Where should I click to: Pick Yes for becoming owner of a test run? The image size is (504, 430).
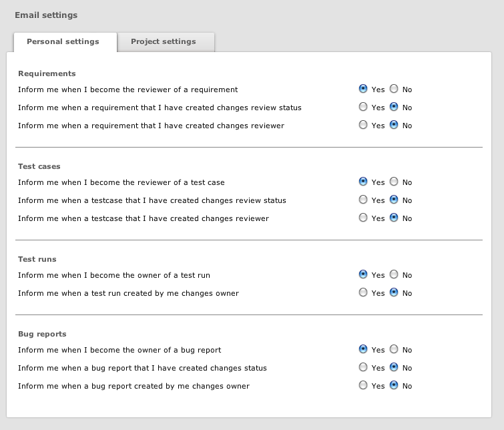(x=363, y=274)
